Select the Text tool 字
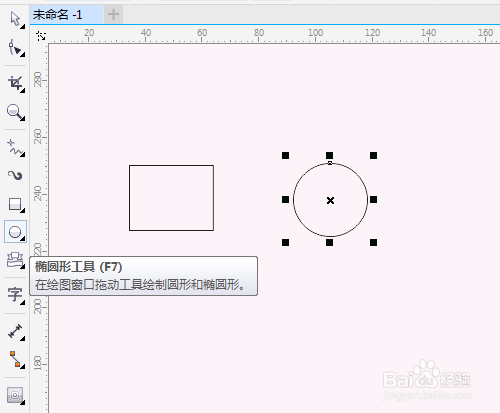 (x=15, y=295)
